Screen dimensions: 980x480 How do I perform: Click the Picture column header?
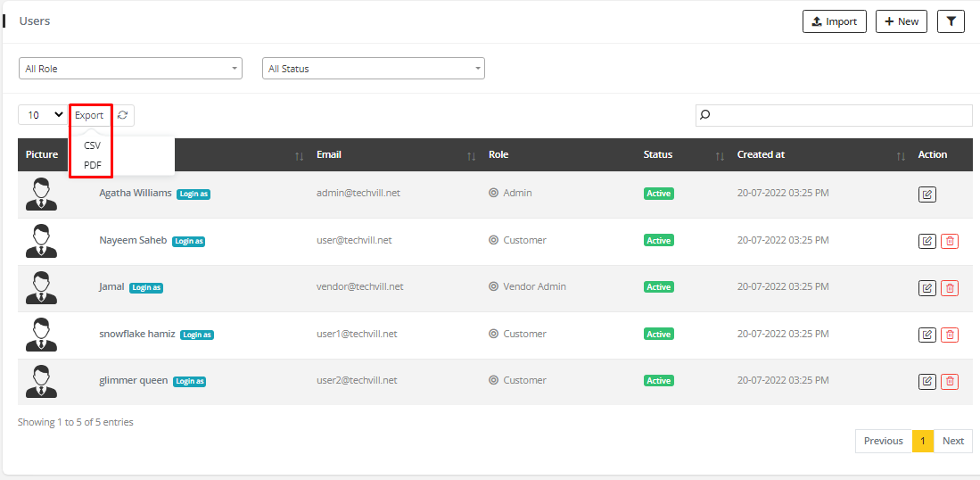(42, 154)
